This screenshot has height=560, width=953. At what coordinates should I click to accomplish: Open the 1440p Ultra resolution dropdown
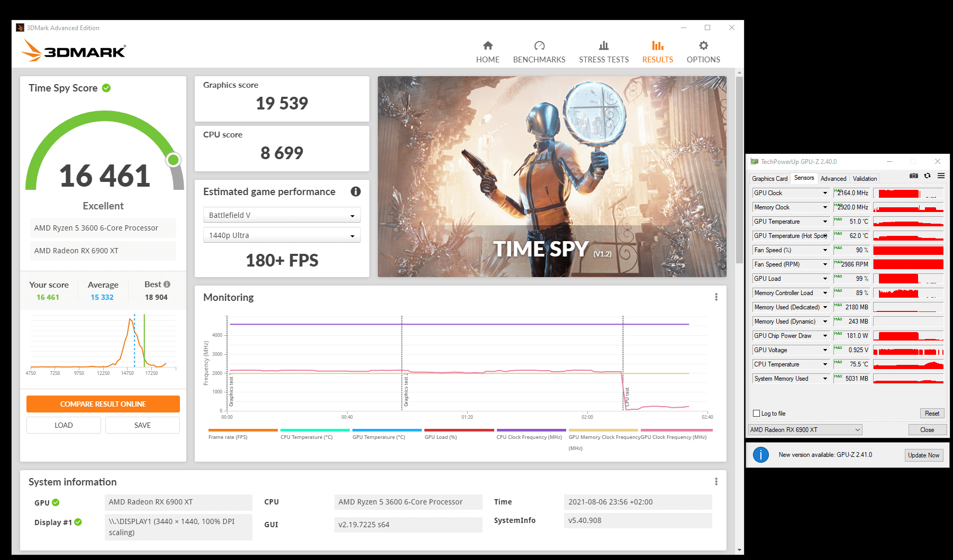click(282, 235)
